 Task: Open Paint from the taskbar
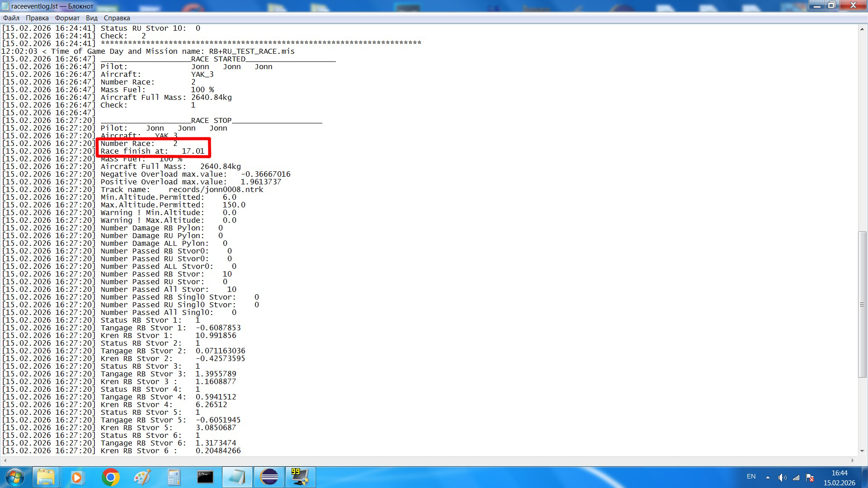(x=142, y=477)
